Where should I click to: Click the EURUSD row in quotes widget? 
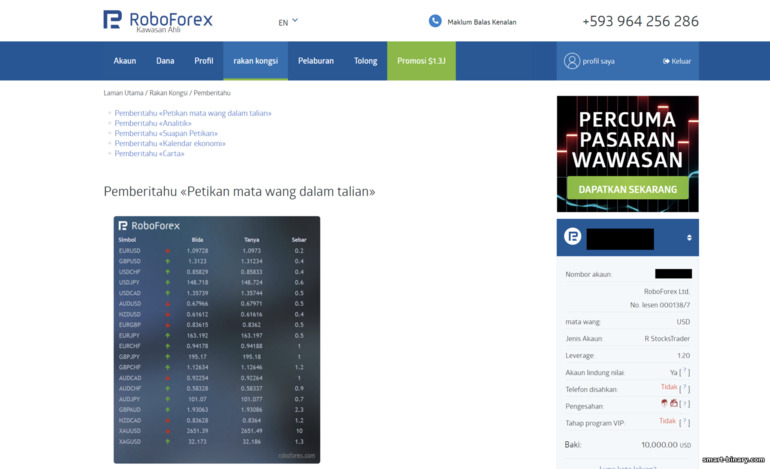(217, 251)
